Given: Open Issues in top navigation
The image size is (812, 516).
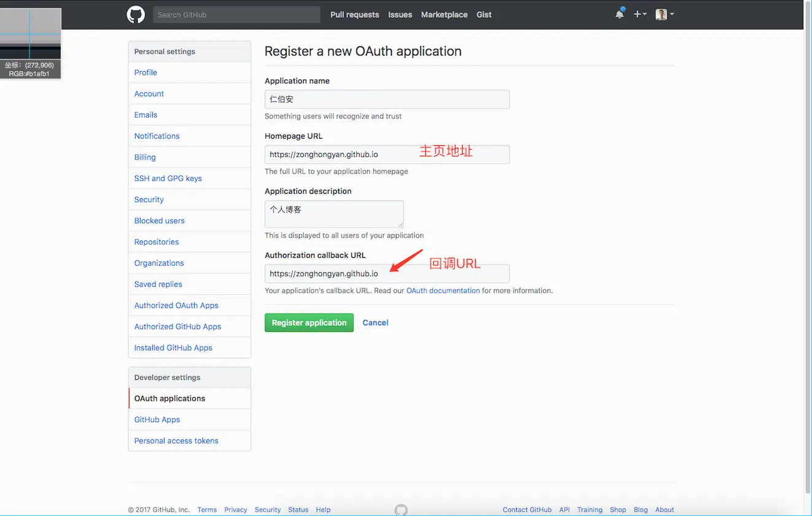Looking at the screenshot, I should pyautogui.click(x=400, y=15).
